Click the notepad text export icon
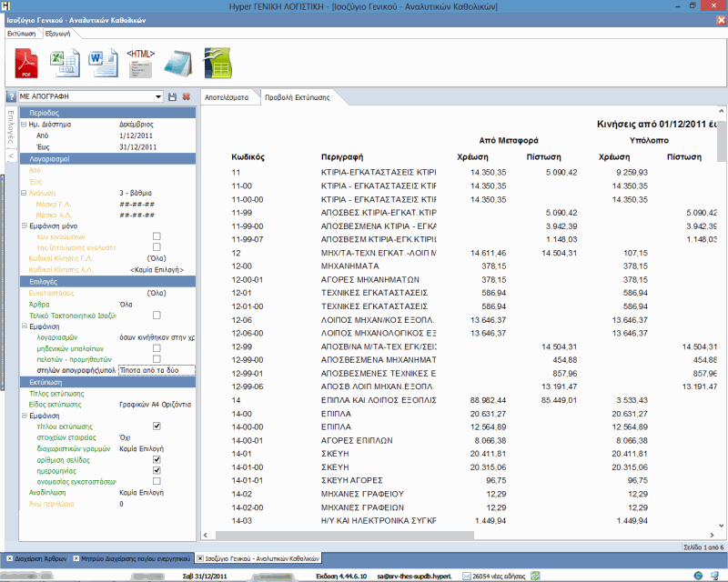 tap(178, 64)
